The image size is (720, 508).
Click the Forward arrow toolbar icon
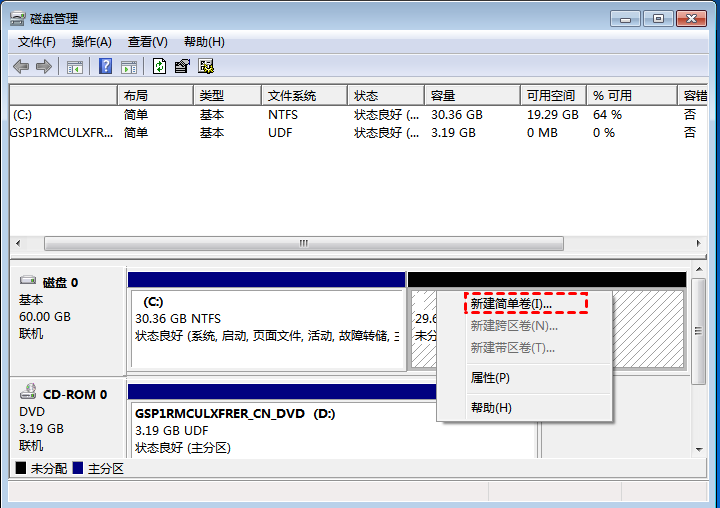point(44,67)
